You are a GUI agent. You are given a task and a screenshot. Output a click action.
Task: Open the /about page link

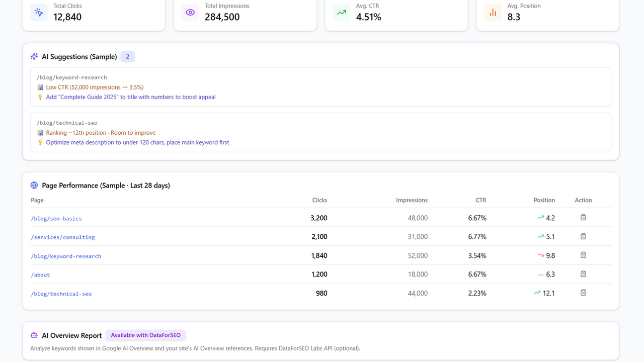[x=40, y=275]
